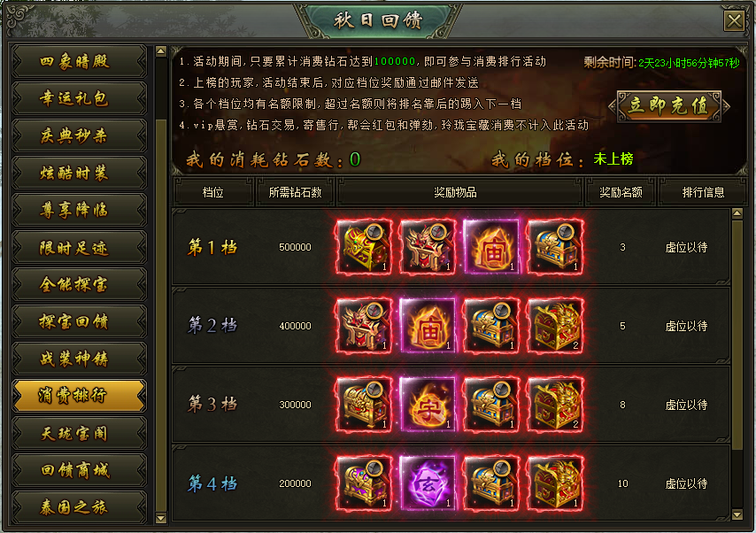Open the 天珑宝阁 sidebar tab
Viewport: 756px width, 533px height.
[x=79, y=433]
